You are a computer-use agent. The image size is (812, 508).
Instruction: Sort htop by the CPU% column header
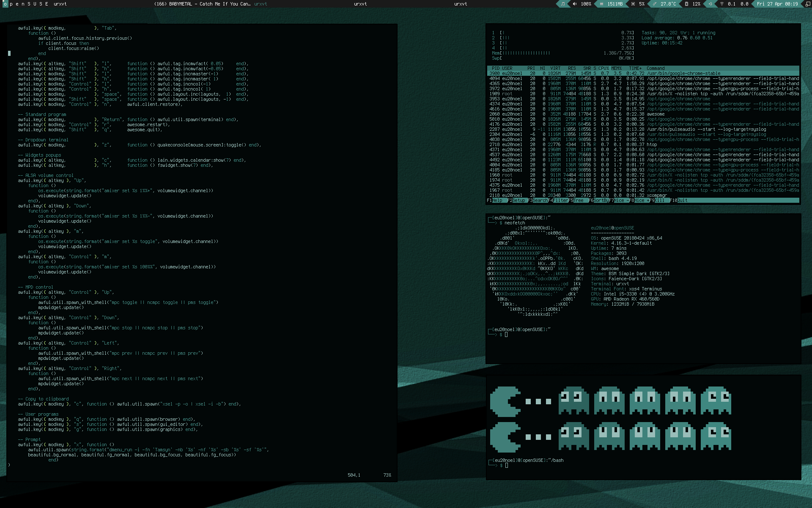pyautogui.click(x=604, y=68)
